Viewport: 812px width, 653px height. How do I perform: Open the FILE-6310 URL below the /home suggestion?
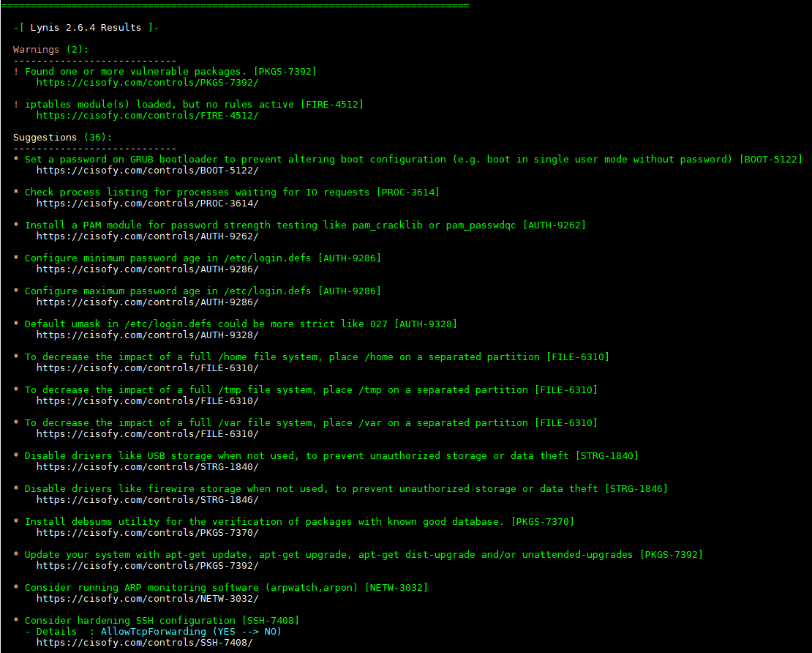tap(148, 368)
